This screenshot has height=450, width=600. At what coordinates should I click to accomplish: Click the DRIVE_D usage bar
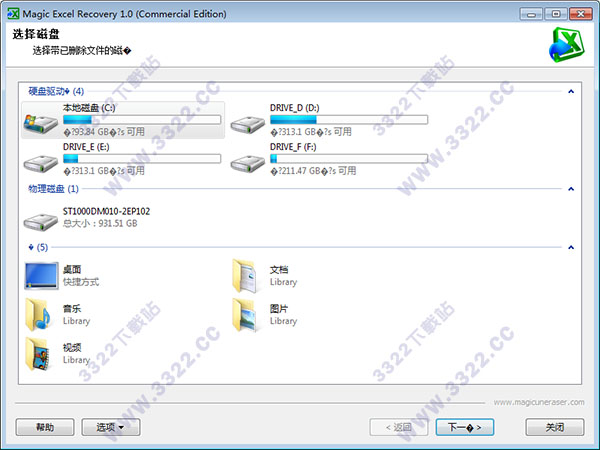click(x=349, y=120)
